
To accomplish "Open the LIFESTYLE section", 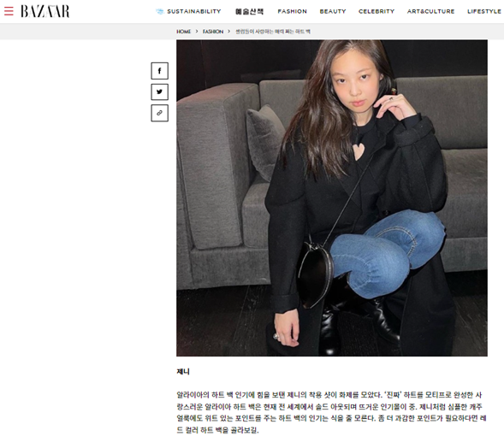I will (484, 12).
